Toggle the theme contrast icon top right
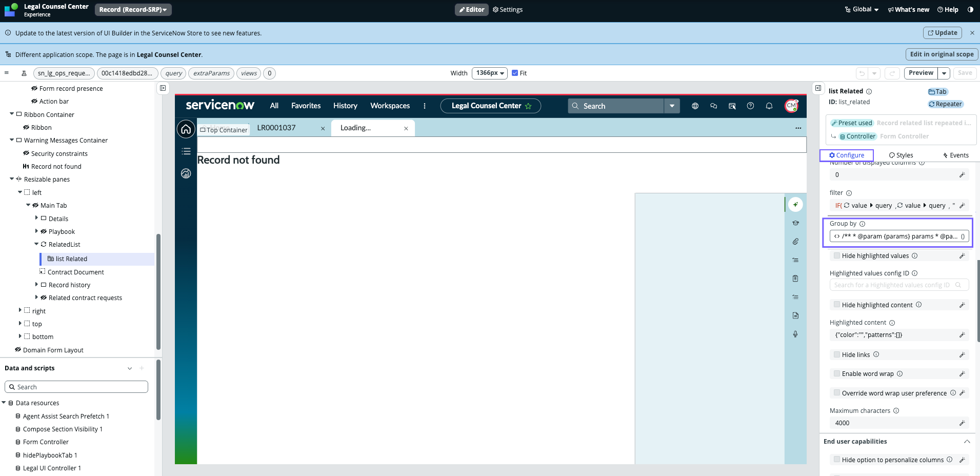980x476 pixels. [x=970, y=9]
